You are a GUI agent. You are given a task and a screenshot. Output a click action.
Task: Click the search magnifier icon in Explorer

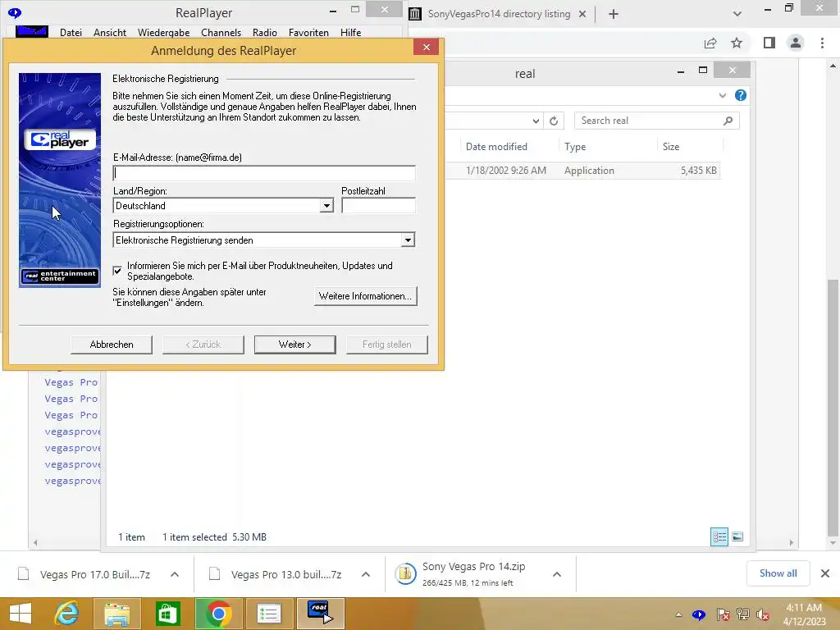(x=728, y=121)
